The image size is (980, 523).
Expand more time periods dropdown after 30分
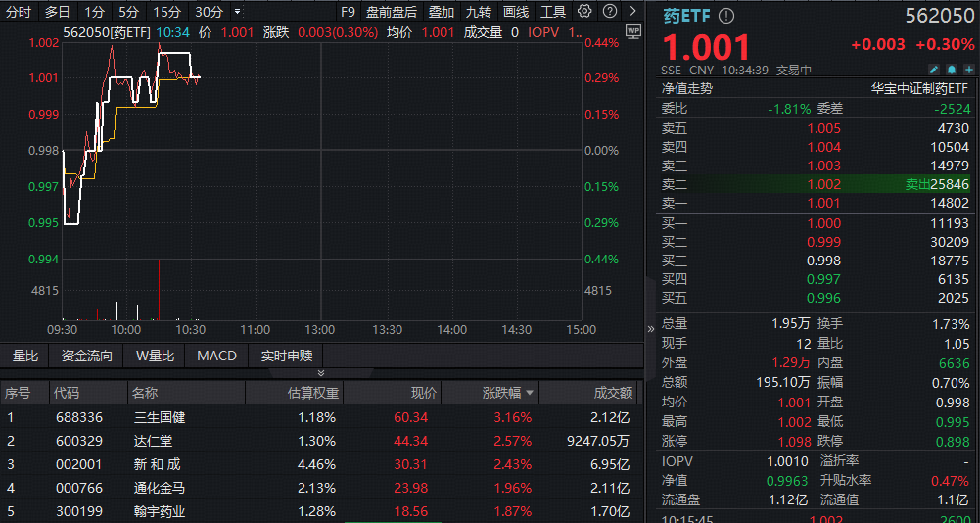[237, 11]
